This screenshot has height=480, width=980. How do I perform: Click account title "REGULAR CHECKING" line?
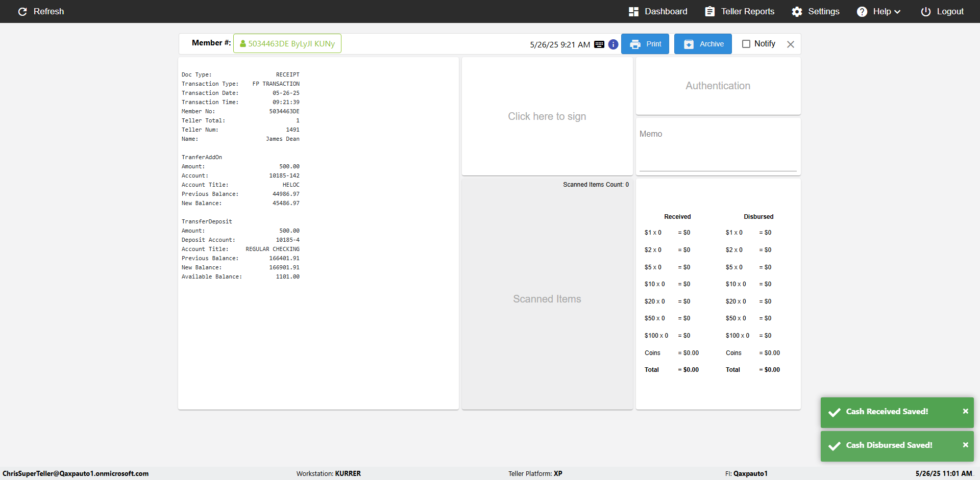click(x=240, y=249)
